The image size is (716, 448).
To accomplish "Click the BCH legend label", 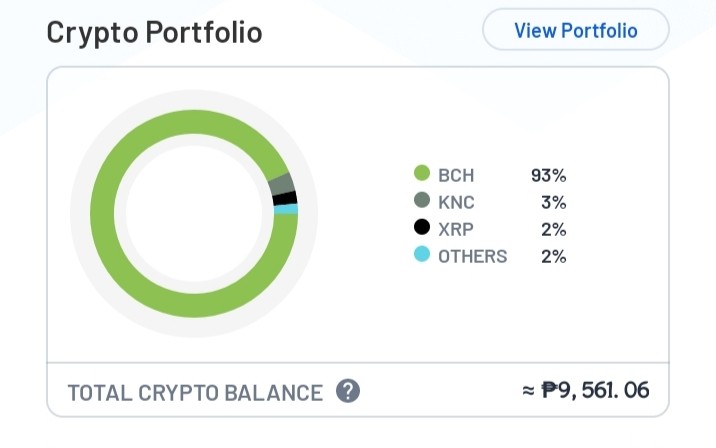I will 456,175.
